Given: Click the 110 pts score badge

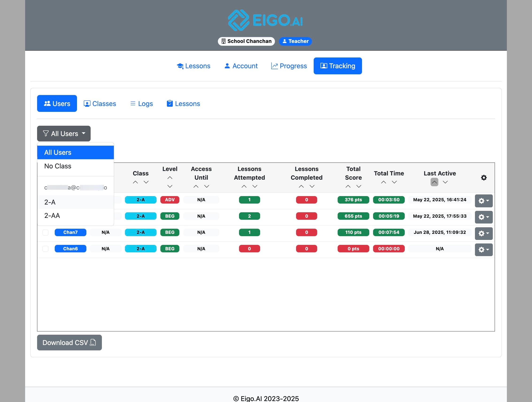Looking at the screenshot, I should [x=353, y=232].
